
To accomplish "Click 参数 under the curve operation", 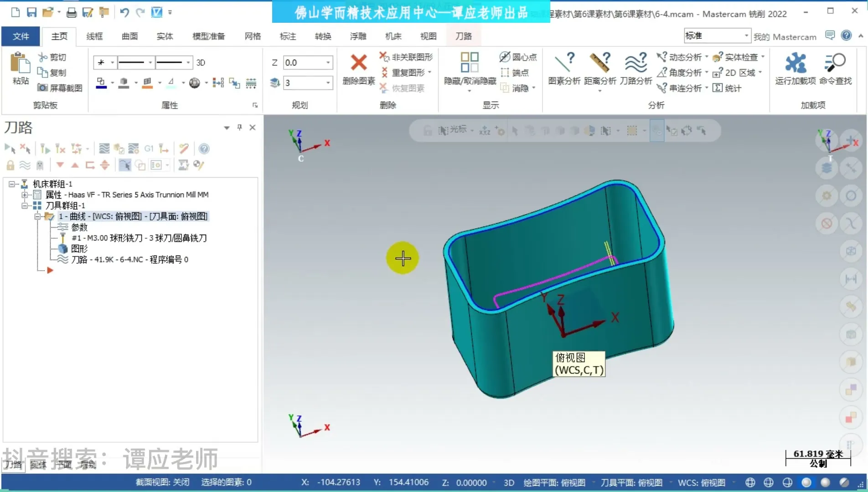I will 79,227.
